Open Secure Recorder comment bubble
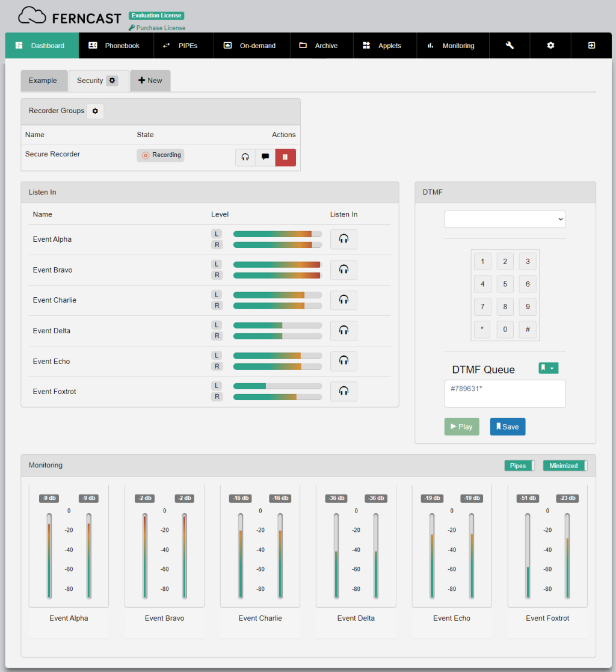 coord(265,158)
